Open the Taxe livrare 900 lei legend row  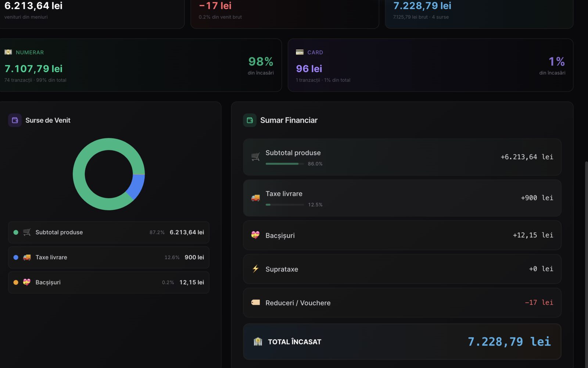pyautogui.click(x=109, y=257)
